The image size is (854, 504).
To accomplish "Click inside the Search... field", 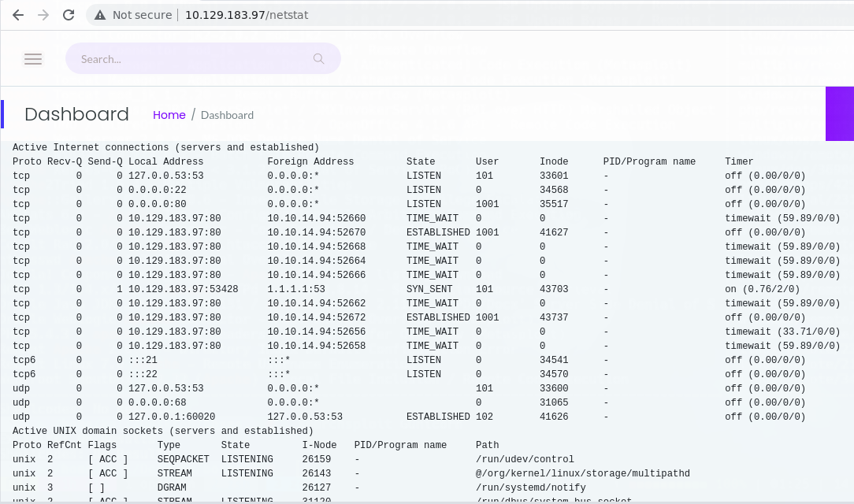I will click(189, 58).
